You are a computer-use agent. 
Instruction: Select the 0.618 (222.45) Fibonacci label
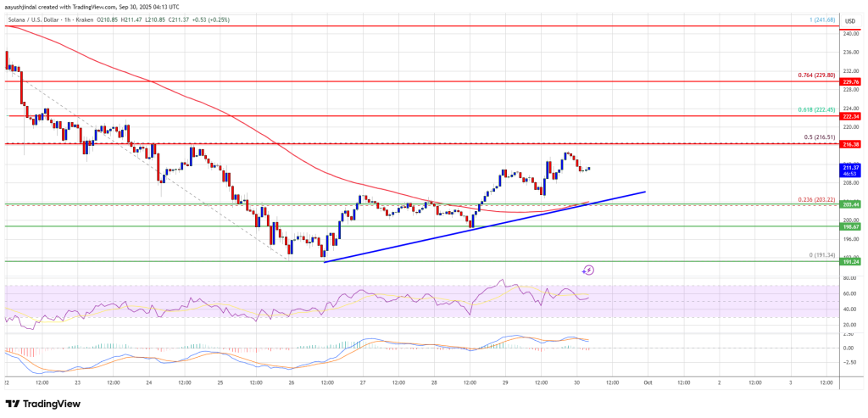click(817, 111)
